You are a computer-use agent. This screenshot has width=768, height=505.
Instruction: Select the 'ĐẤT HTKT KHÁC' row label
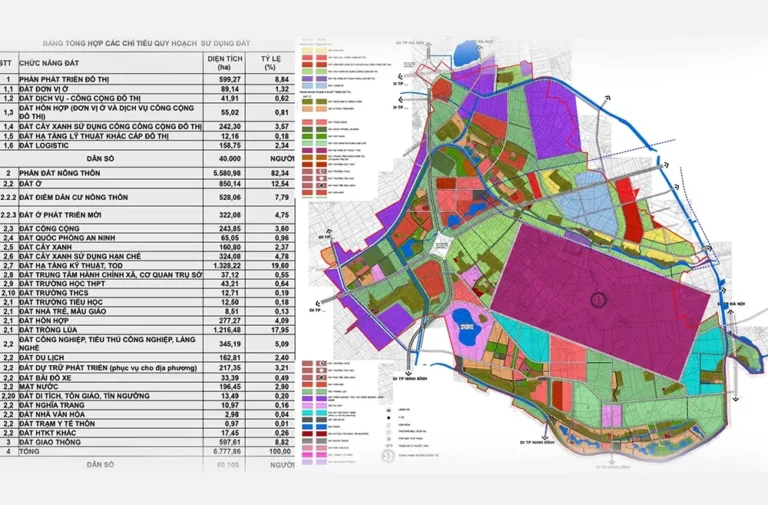48,433
